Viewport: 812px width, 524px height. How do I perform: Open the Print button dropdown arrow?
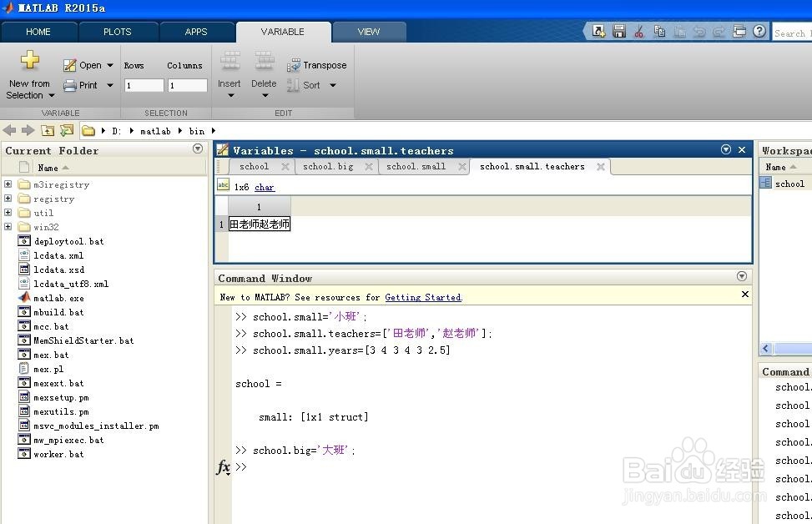pyautogui.click(x=110, y=85)
